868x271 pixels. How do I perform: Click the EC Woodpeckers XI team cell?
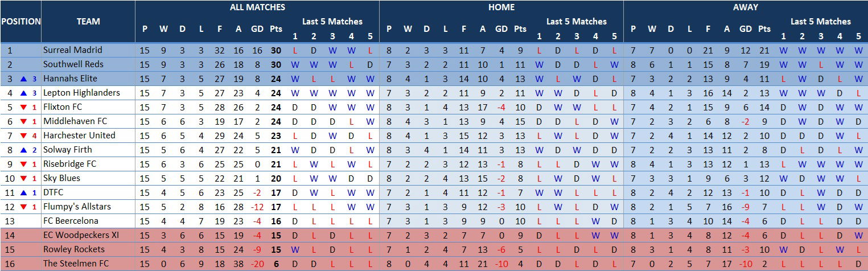(x=79, y=235)
